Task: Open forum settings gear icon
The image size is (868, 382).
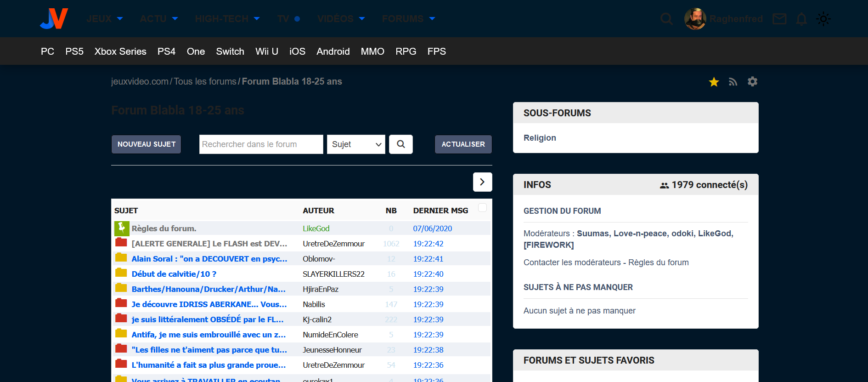Action: pos(752,81)
